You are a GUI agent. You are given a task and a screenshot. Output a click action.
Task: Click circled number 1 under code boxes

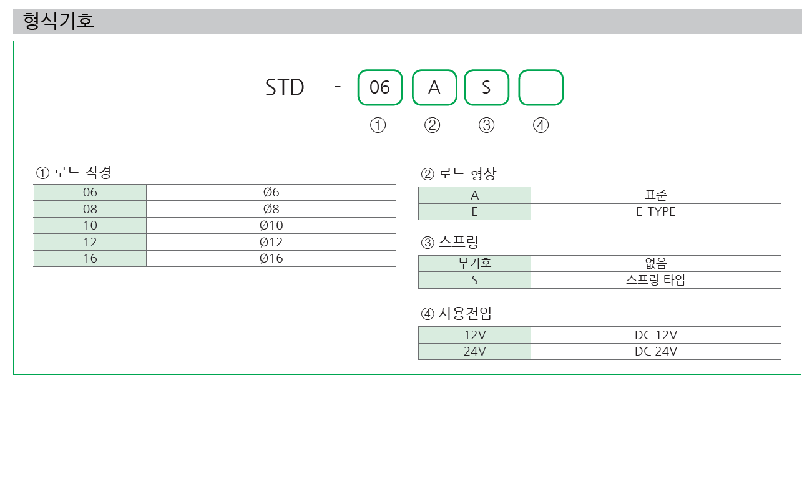(378, 125)
